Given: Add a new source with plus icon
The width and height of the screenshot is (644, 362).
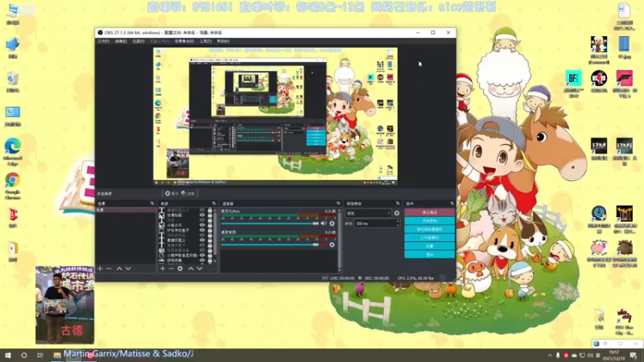Looking at the screenshot, I should pyautogui.click(x=163, y=269).
